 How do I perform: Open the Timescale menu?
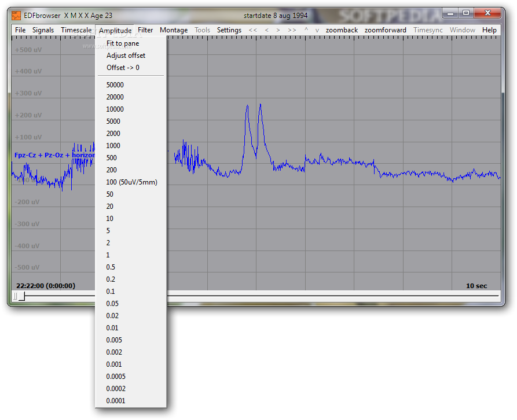(76, 30)
